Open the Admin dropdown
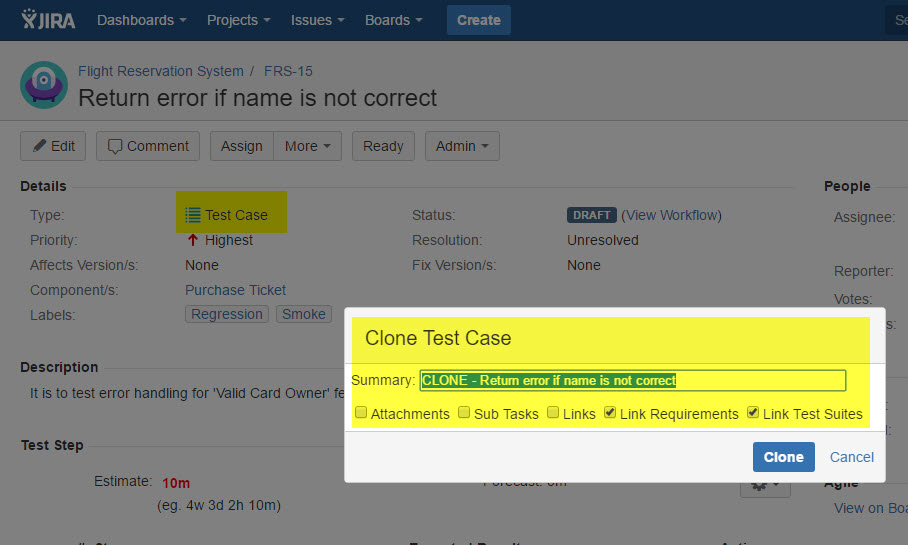908x545 pixels. tap(462, 146)
